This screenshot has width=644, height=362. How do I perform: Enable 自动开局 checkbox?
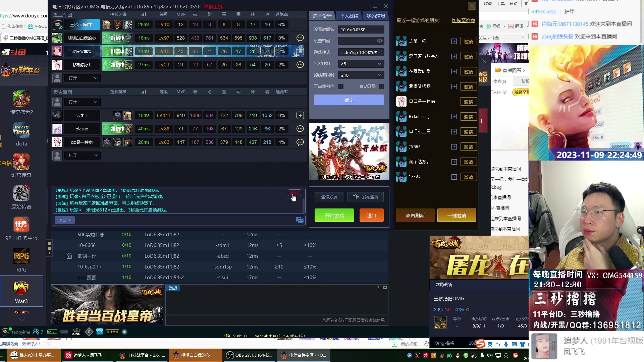[381, 86]
